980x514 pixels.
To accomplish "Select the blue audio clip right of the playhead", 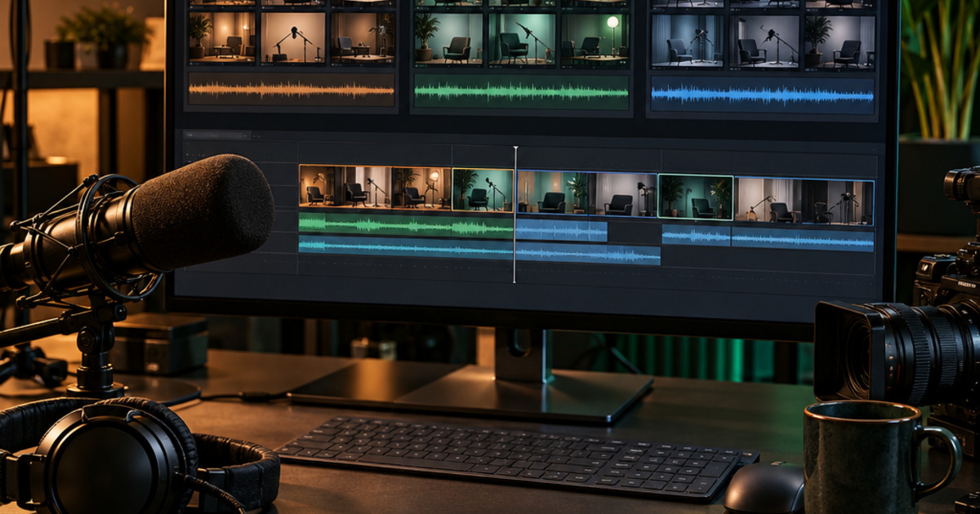I will coord(562,231).
